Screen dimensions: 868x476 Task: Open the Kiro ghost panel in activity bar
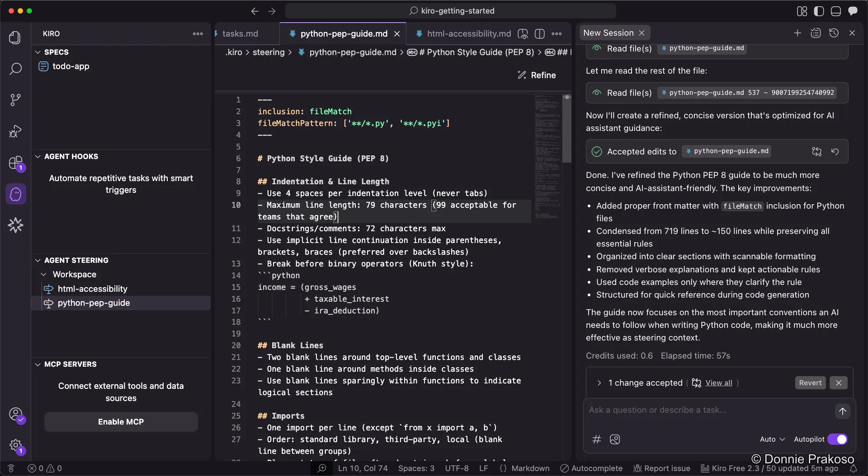pos(15,194)
